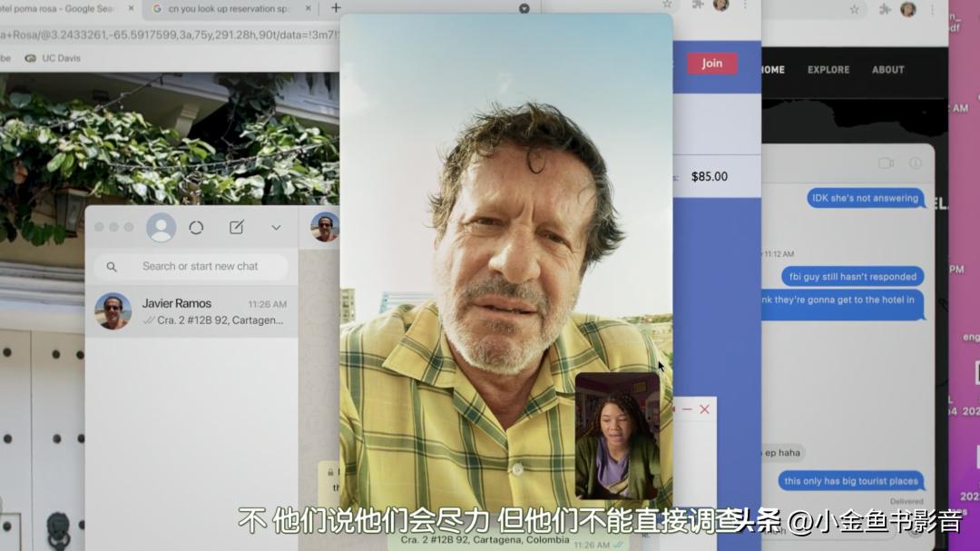Viewport: 980px width, 551px height.
Task: Open the ABOUT nav item
Action: (887, 70)
